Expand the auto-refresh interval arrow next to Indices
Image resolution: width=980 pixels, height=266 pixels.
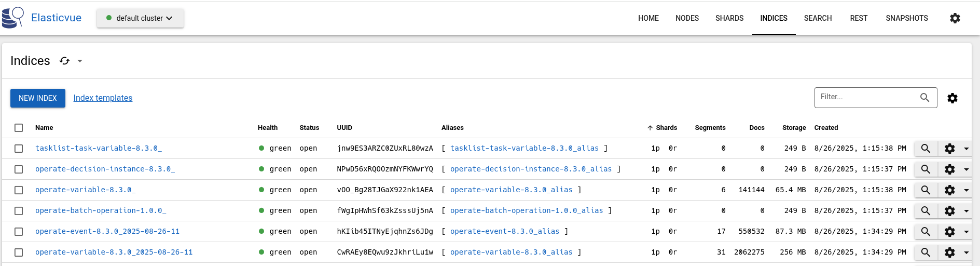(80, 61)
